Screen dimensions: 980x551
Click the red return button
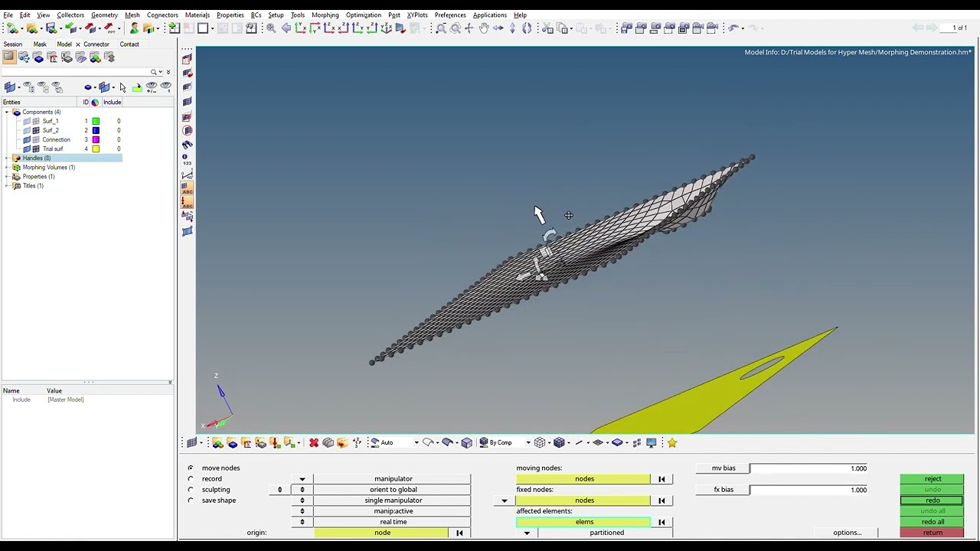(x=932, y=533)
